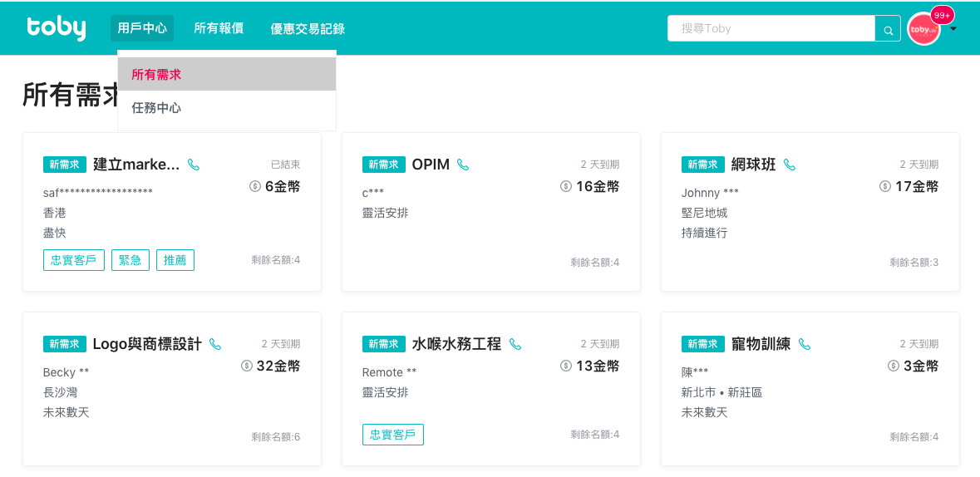Screen dimensions: 980x477
Task: Focus the 搜尋Toby search field
Action: [x=771, y=29]
